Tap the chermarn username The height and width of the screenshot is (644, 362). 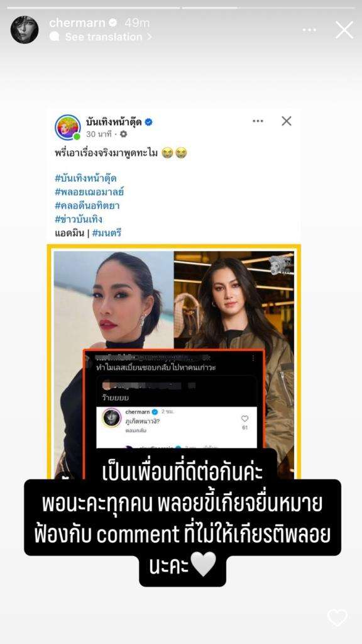77,23
